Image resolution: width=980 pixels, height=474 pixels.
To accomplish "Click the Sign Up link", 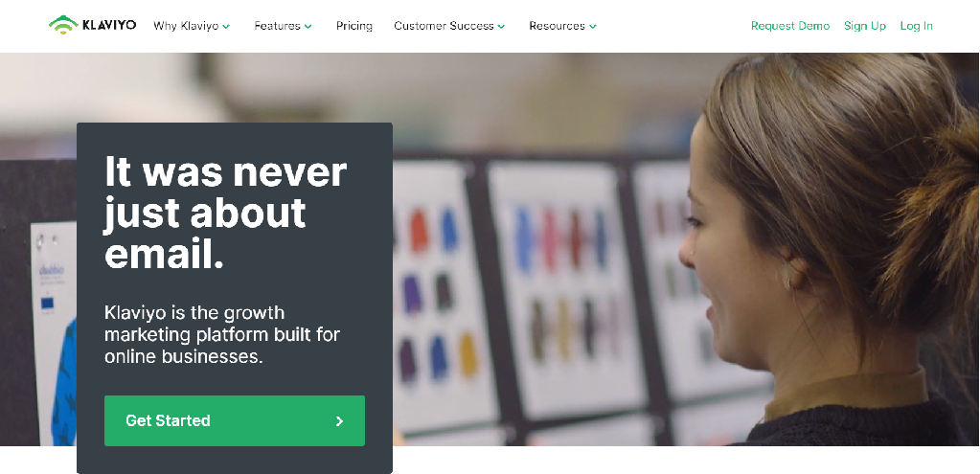I will 865,26.
